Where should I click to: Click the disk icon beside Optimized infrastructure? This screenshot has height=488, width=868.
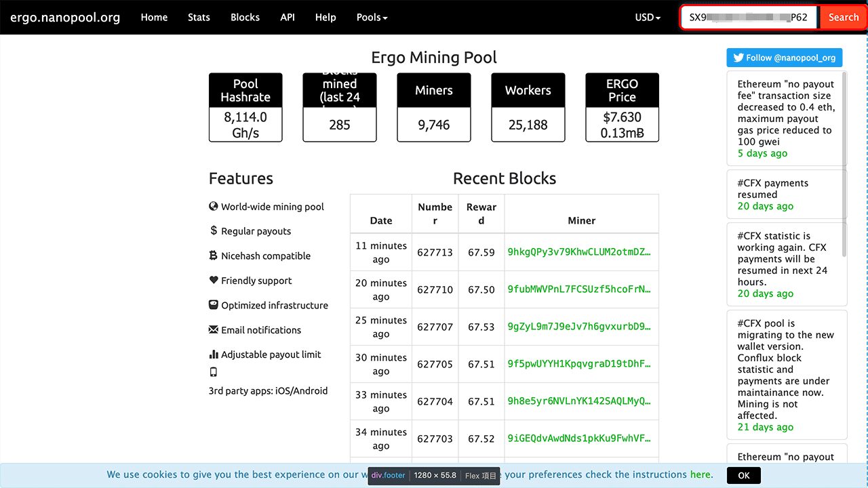(214, 305)
